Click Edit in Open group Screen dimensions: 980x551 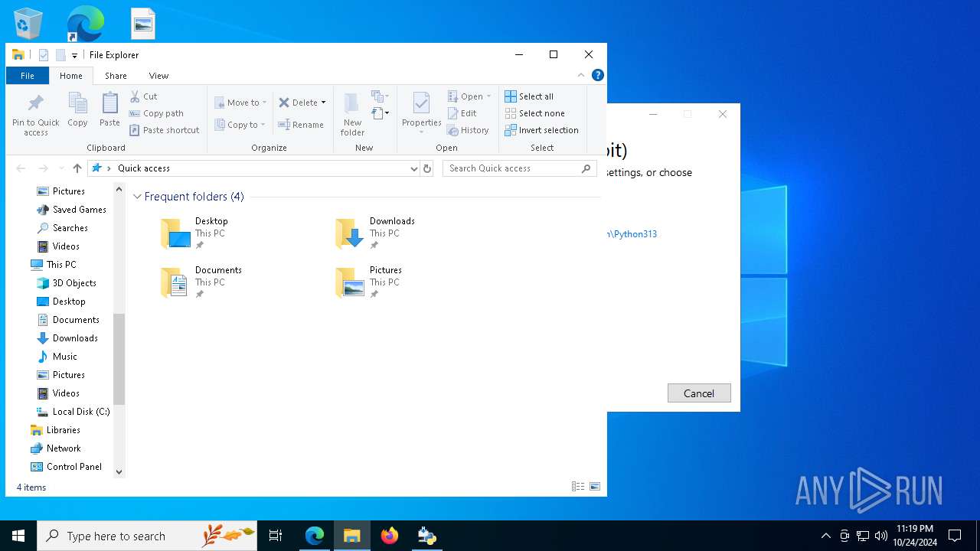coord(462,113)
